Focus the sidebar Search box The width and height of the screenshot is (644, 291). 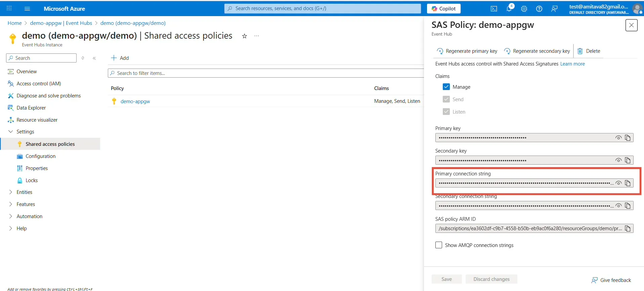41,58
